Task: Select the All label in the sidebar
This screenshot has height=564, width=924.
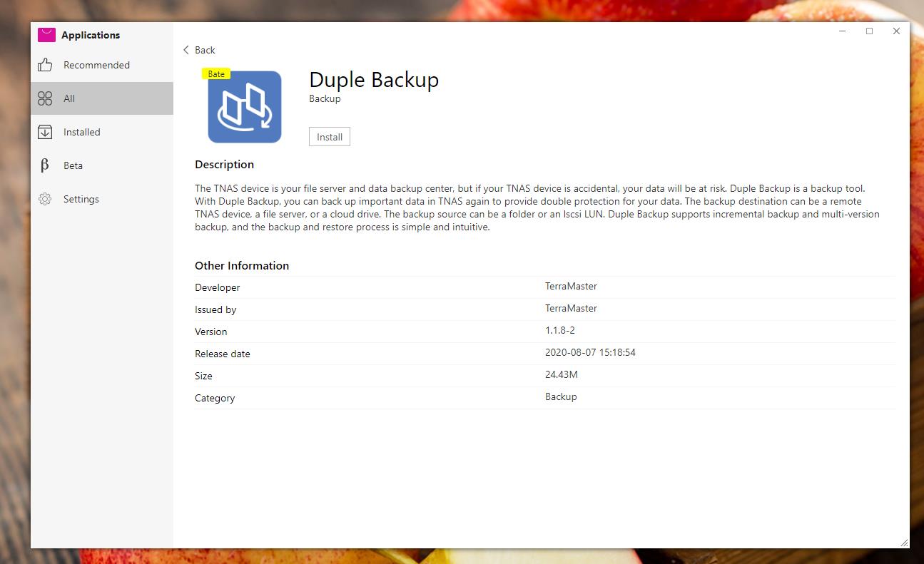Action: [69, 98]
